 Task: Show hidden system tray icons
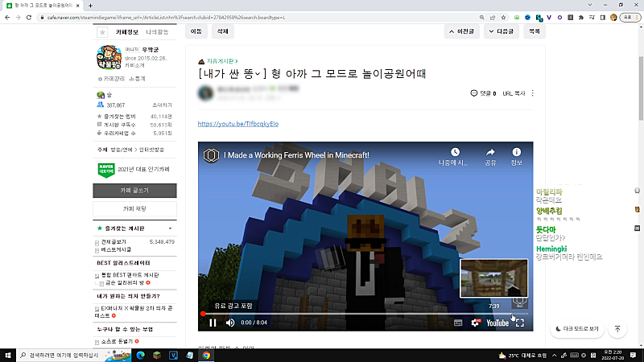(554, 356)
